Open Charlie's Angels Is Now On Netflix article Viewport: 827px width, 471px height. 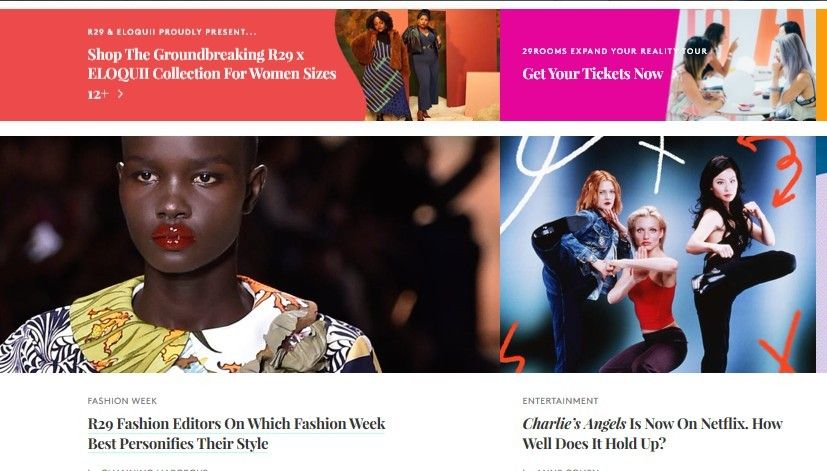click(652, 434)
